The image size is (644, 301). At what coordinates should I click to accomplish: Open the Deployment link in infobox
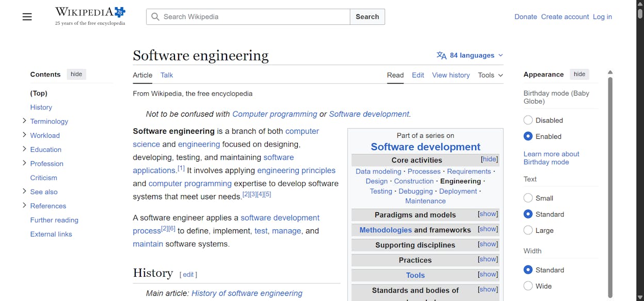458,191
